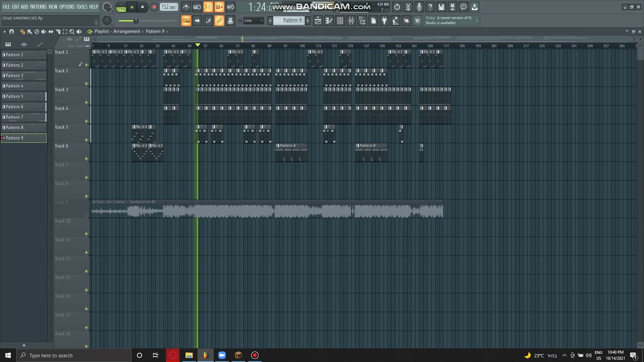Toggle blend recording overdub button
The height and width of the screenshot is (362, 644).
tap(219, 7)
